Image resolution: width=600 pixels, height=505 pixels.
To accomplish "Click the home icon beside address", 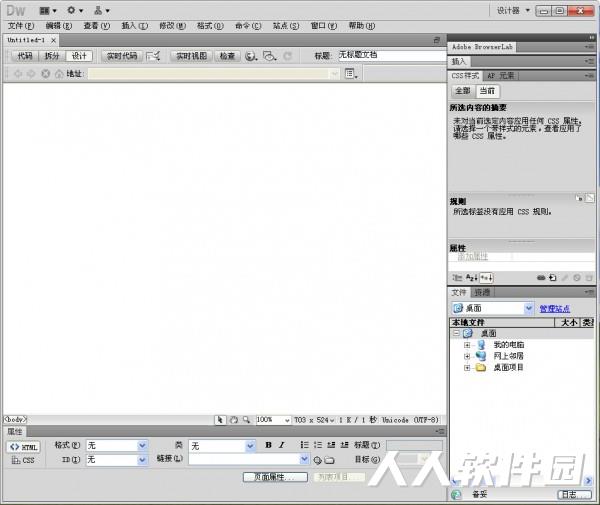I will pos(59,74).
